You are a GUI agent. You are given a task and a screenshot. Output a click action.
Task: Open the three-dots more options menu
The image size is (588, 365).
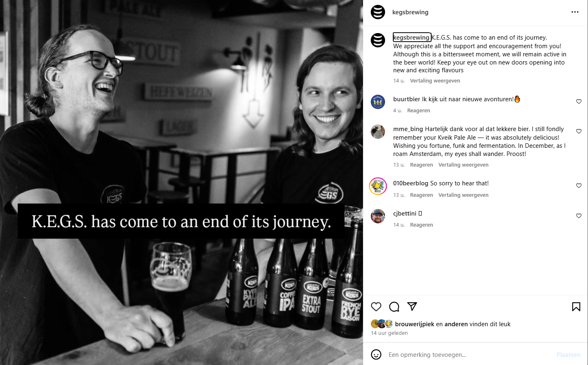coord(575,12)
